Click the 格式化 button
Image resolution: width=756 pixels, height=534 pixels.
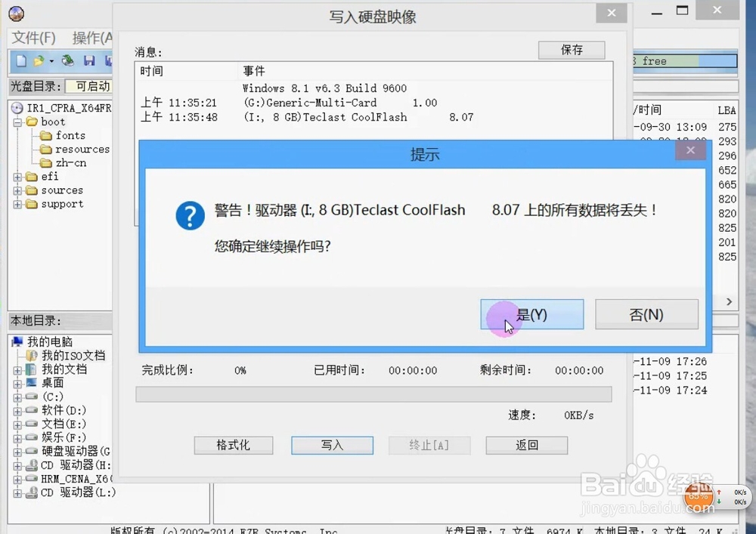coord(234,445)
